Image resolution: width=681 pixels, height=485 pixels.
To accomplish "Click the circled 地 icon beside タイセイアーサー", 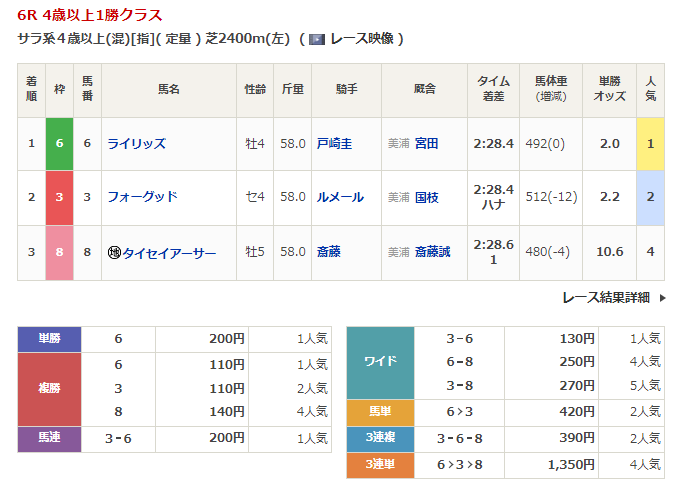I will [114, 252].
